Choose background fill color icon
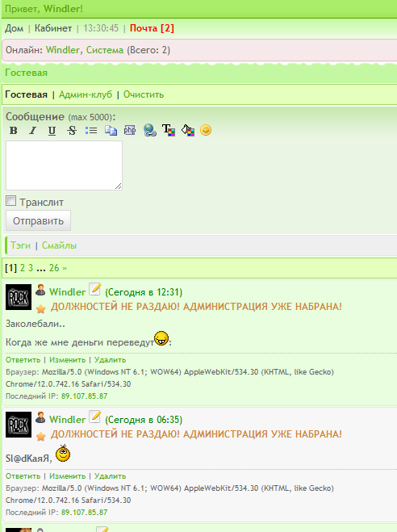This screenshot has width=397, height=532. tap(188, 130)
